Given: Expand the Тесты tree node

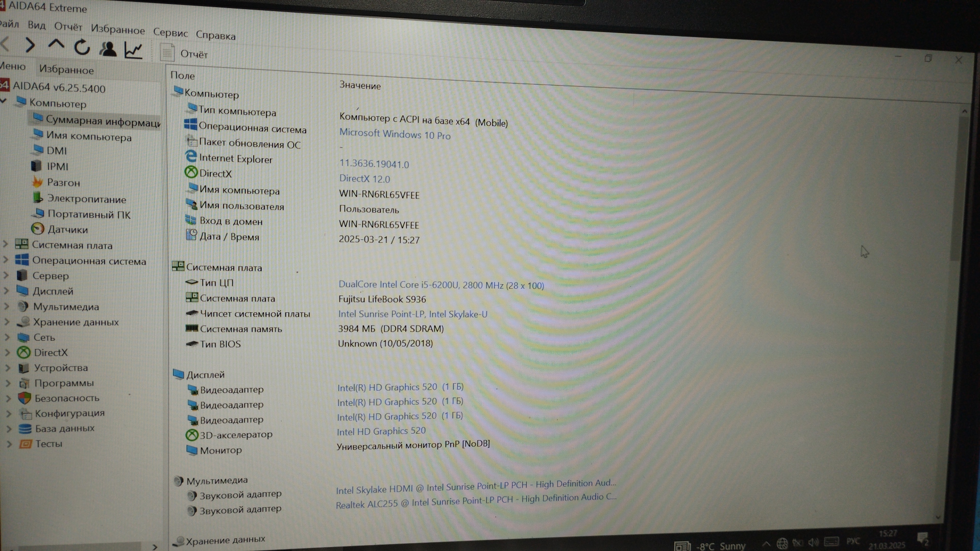Looking at the screenshot, I should click(x=8, y=444).
